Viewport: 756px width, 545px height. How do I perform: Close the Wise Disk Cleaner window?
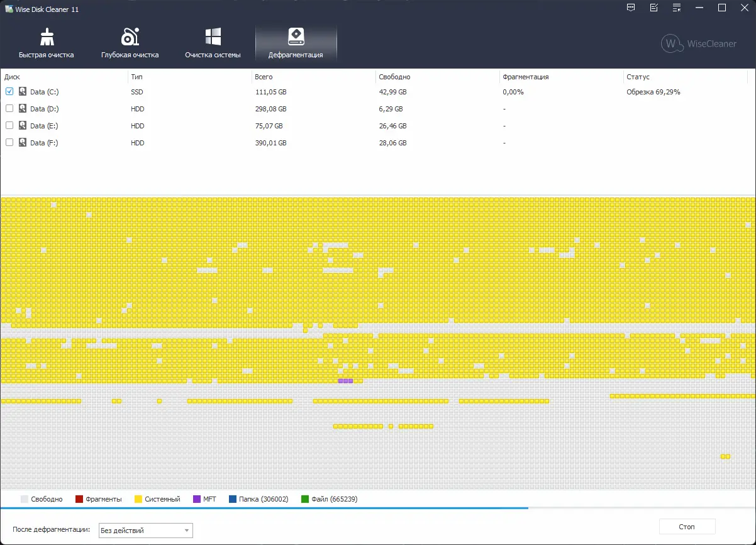[744, 8]
